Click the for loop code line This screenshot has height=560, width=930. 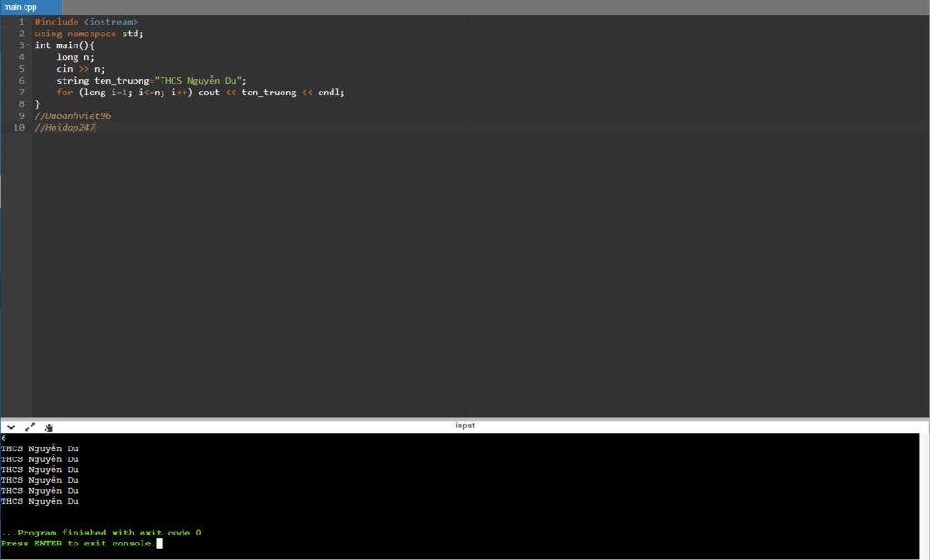[201, 93]
